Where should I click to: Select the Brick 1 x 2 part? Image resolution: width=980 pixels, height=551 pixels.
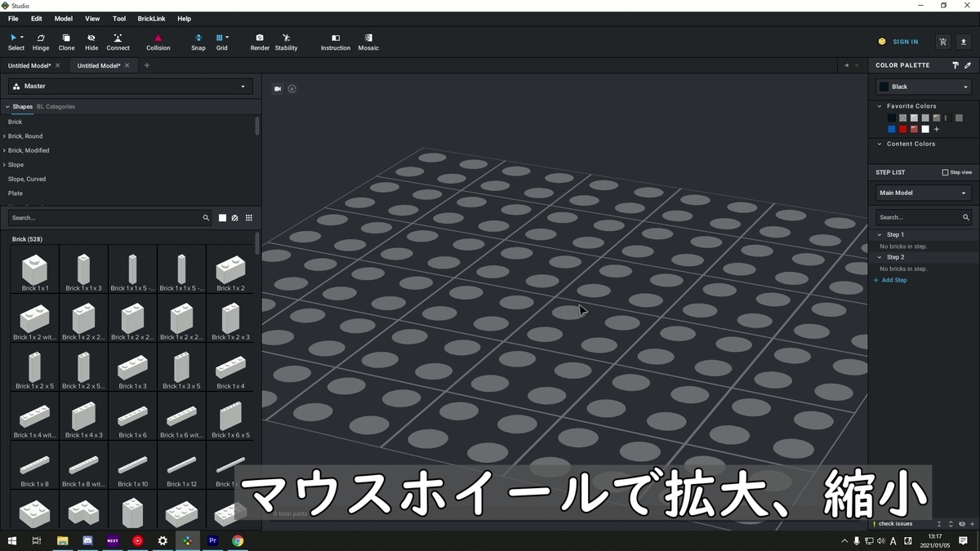230,270
